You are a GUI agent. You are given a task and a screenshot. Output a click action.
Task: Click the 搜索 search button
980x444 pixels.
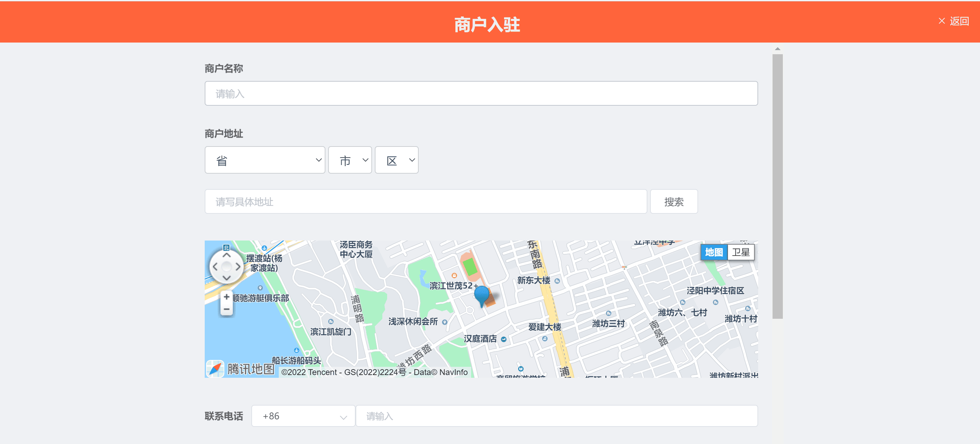tap(674, 201)
